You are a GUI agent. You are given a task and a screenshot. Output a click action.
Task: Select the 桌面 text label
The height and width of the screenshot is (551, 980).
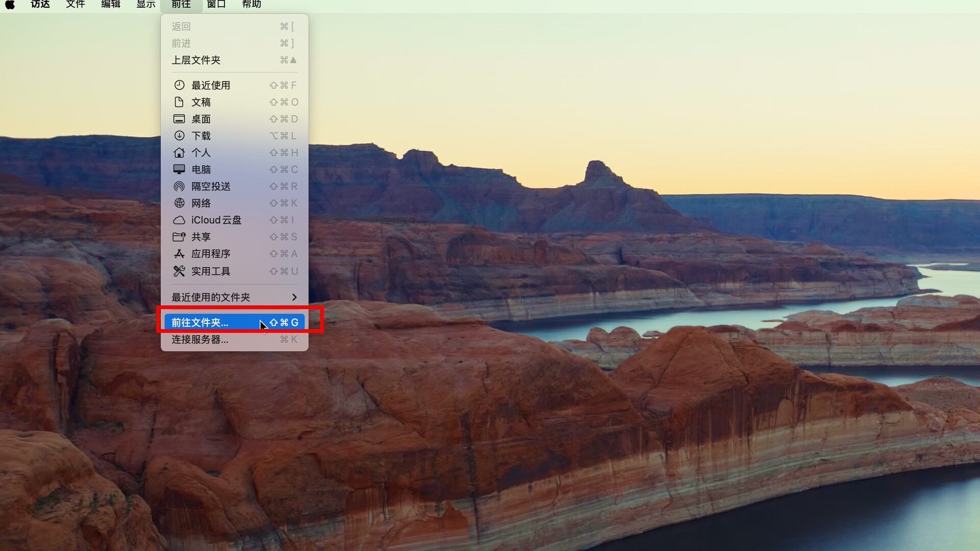pyautogui.click(x=201, y=119)
